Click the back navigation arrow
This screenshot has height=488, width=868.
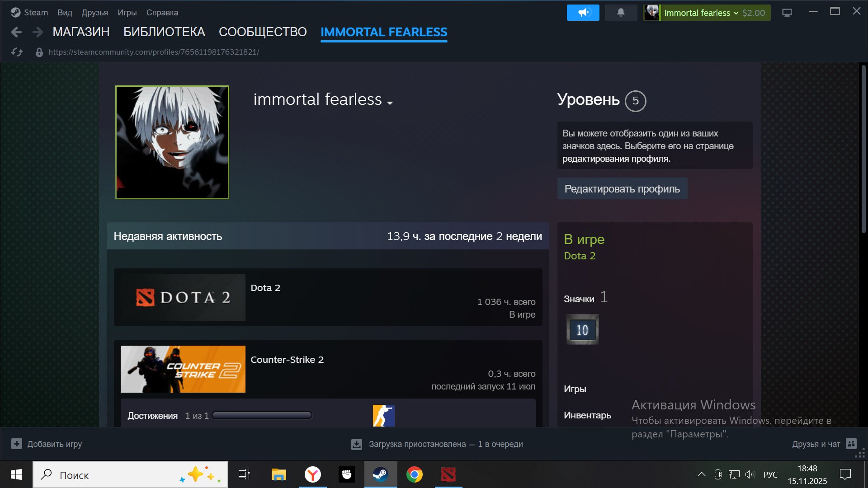click(16, 32)
